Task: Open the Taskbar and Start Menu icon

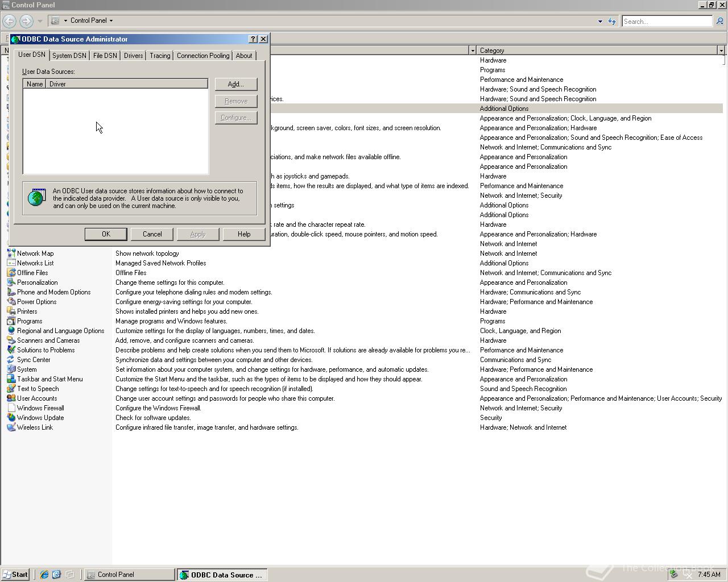Action: click(x=11, y=379)
